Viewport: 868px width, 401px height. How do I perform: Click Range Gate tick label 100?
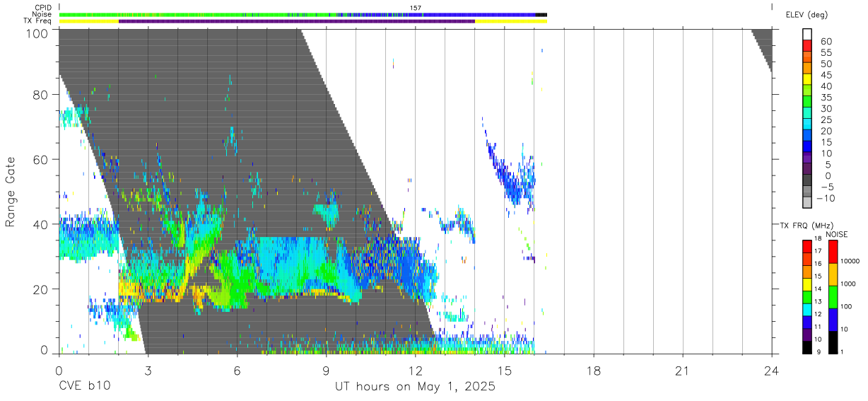point(37,33)
